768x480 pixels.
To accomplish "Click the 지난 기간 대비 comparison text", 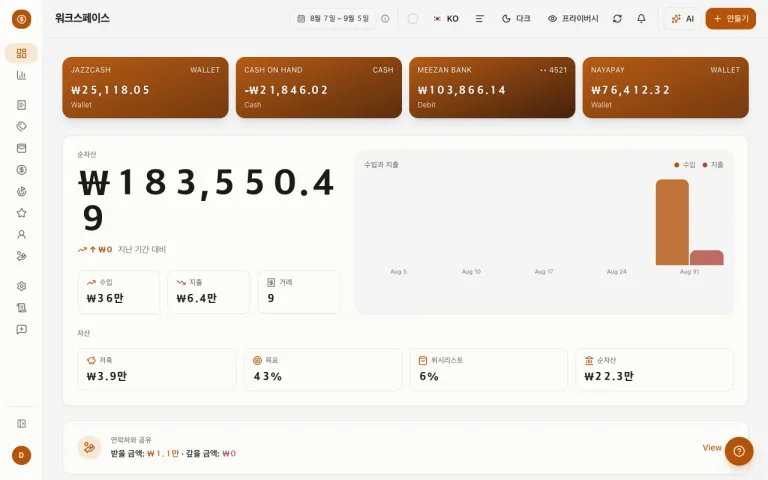I will click(x=142, y=249).
